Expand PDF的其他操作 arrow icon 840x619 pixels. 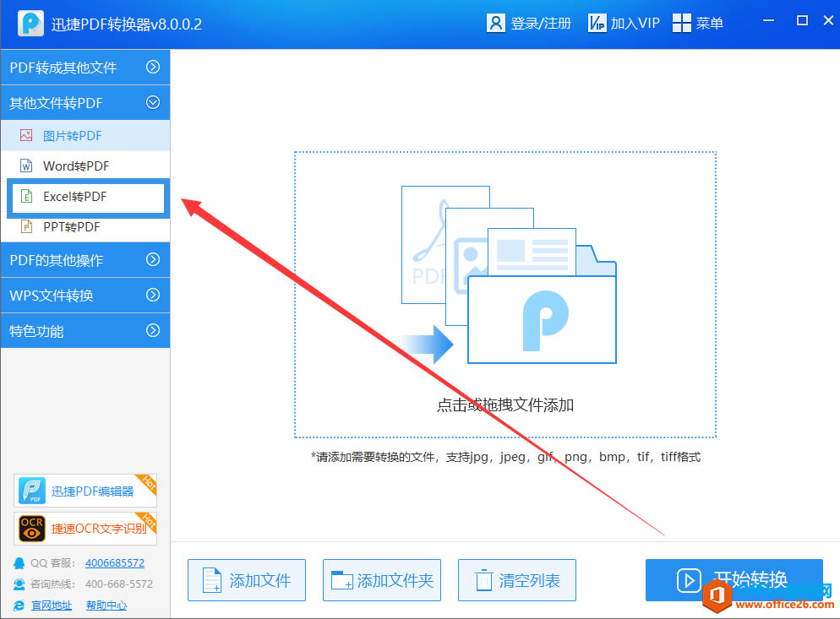pos(153,260)
